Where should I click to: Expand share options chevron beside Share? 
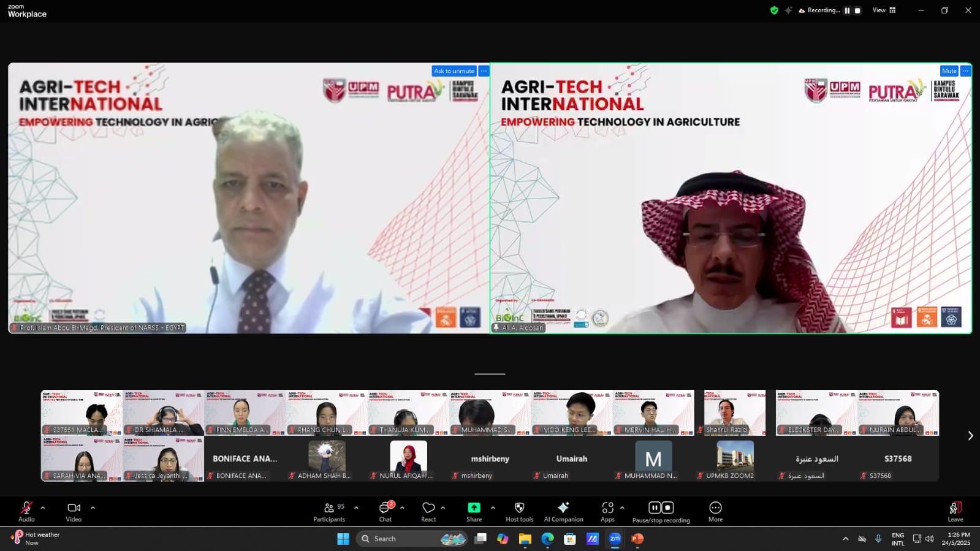pyautogui.click(x=493, y=507)
